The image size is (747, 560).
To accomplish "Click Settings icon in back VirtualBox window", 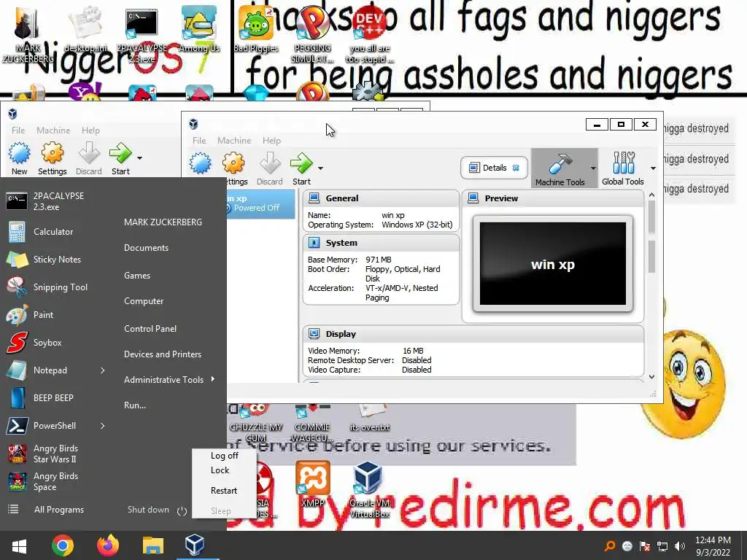I will 53,153.
